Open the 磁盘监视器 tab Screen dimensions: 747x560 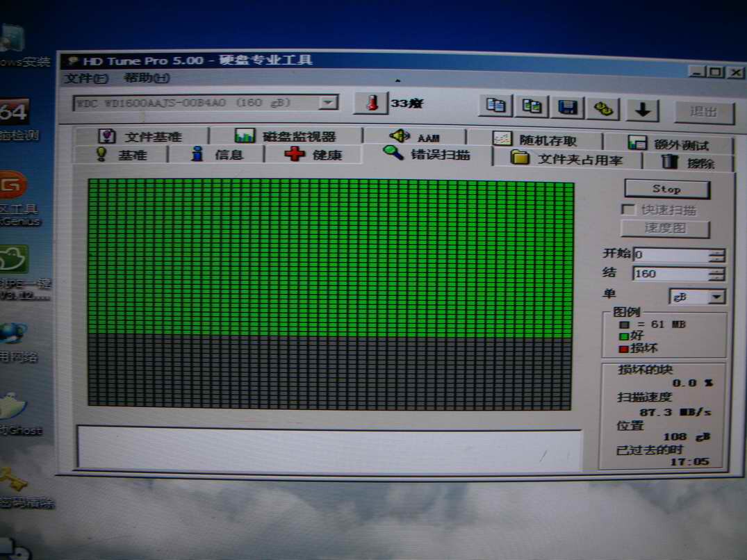click(x=286, y=136)
